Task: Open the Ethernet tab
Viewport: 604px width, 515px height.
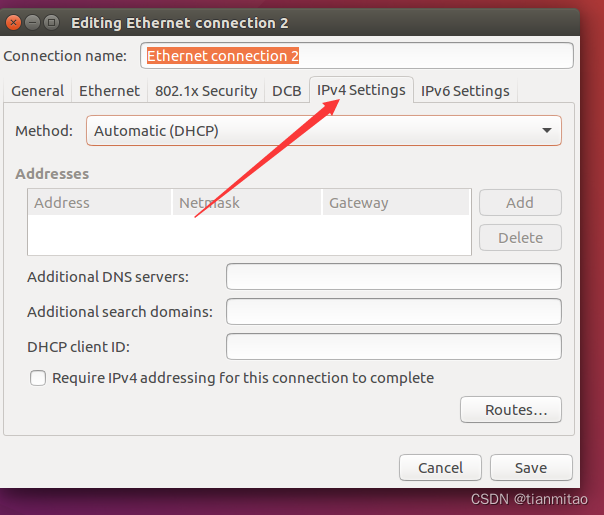Action: tap(109, 91)
